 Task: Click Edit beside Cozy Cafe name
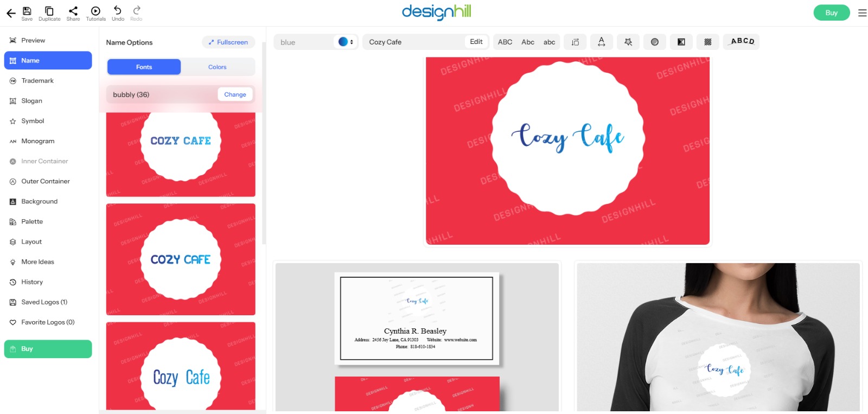click(x=476, y=42)
